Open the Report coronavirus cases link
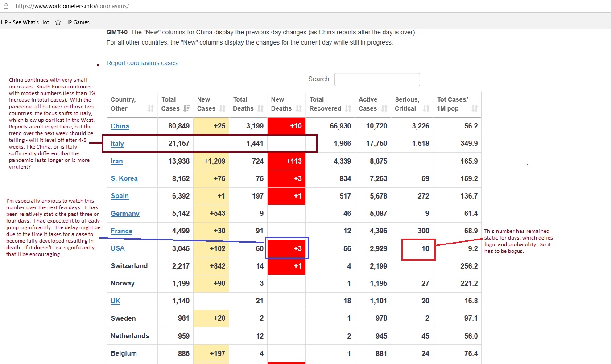This screenshot has height=364, width=611. pos(142,63)
